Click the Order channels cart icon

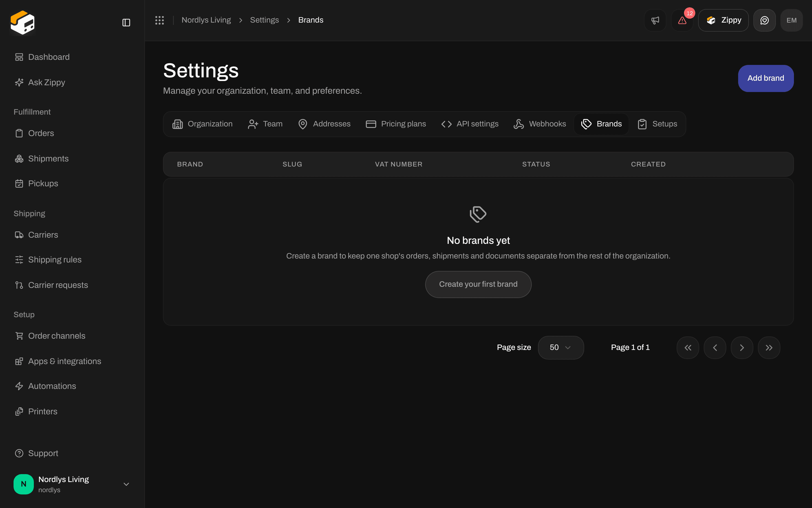pyautogui.click(x=19, y=336)
